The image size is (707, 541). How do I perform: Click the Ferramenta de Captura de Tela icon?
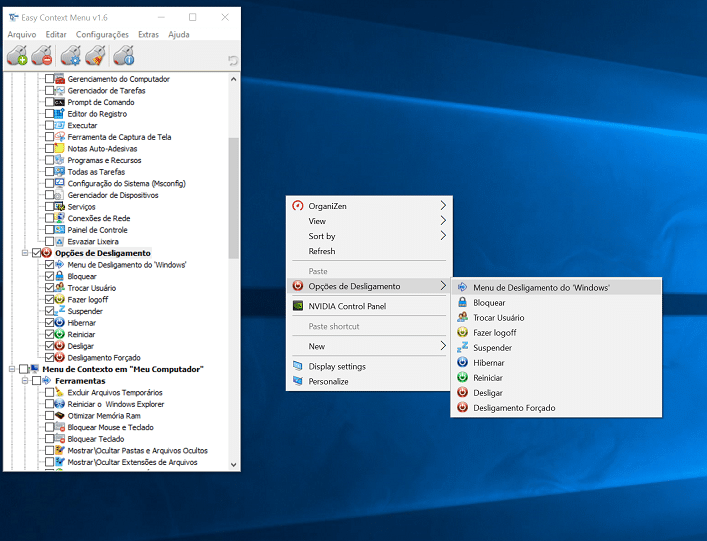pyautogui.click(x=60, y=137)
